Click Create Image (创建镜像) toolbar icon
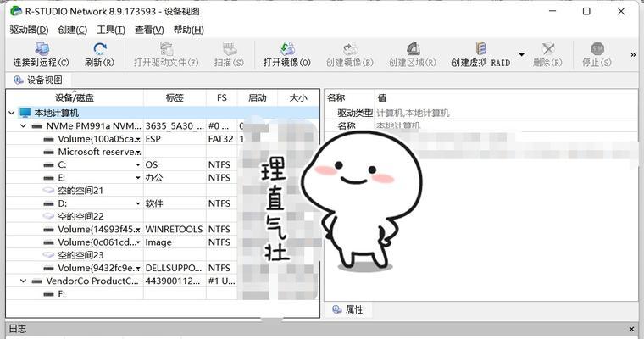This screenshot has height=339, width=644. point(350,49)
